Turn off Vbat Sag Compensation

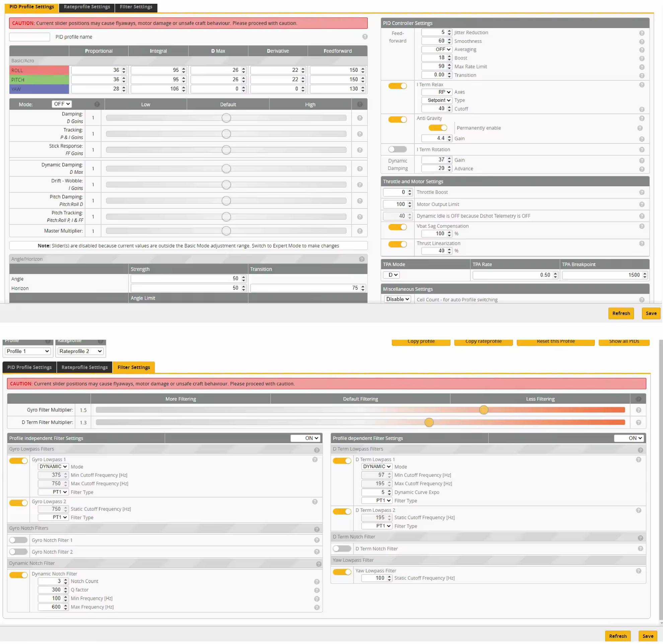(397, 227)
